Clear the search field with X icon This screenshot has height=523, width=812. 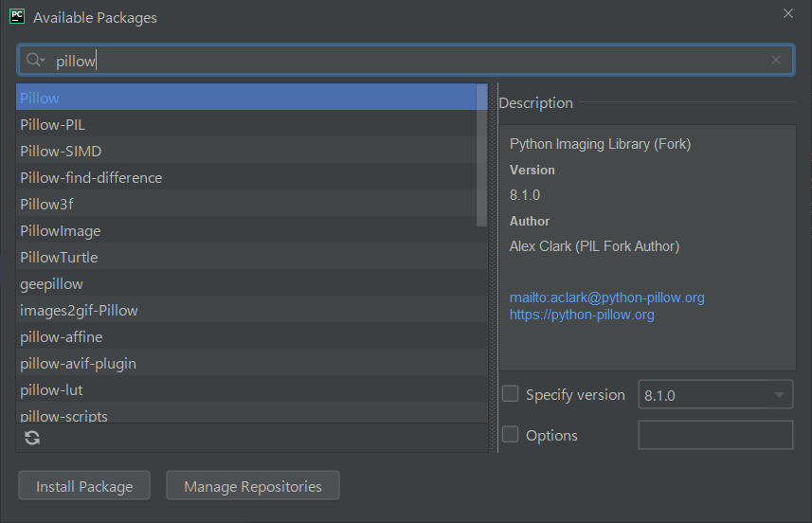click(x=776, y=60)
